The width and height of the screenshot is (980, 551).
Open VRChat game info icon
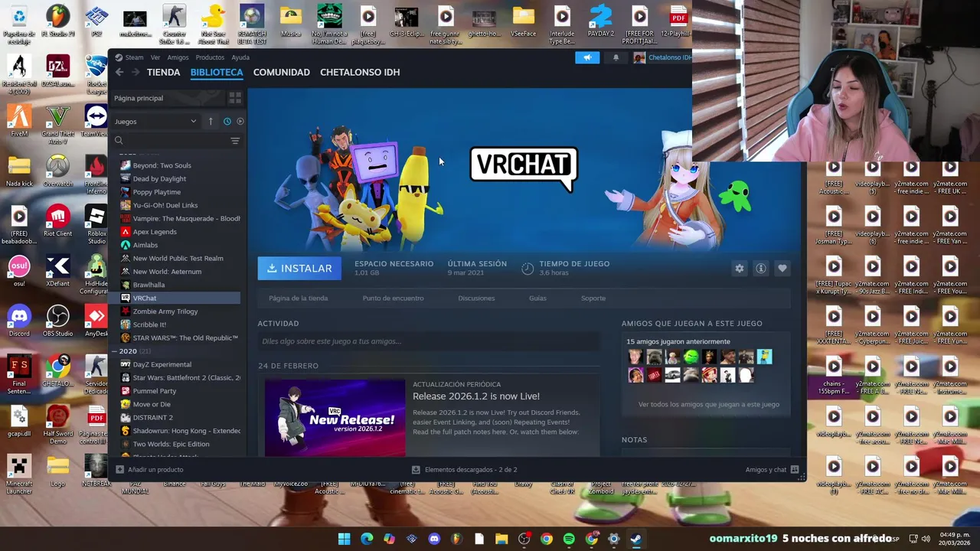point(760,269)
